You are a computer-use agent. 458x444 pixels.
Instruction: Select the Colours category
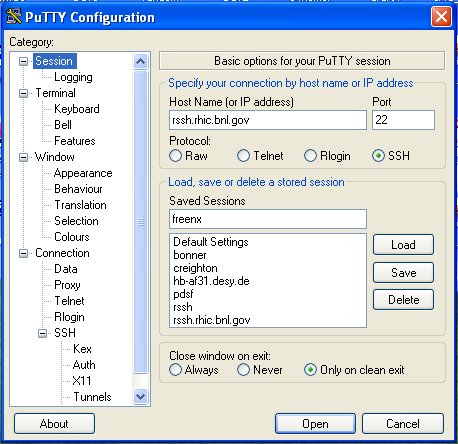coord(72,237)
